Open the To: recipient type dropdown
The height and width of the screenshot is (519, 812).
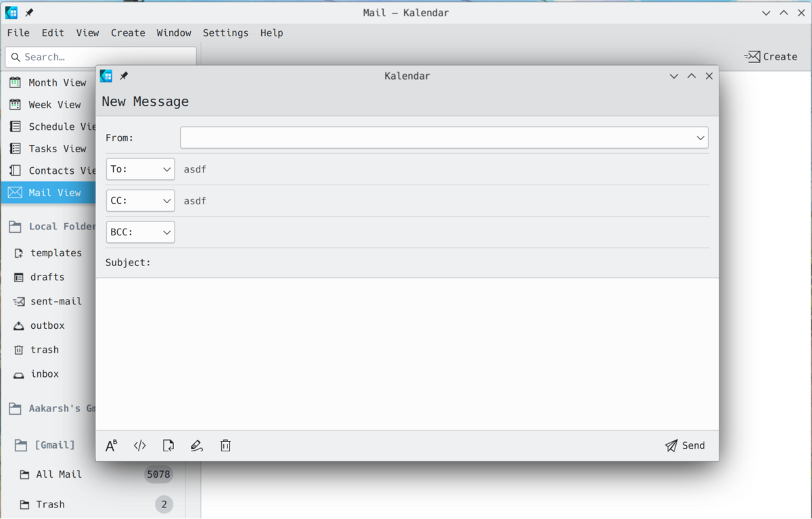coord(141,169)
